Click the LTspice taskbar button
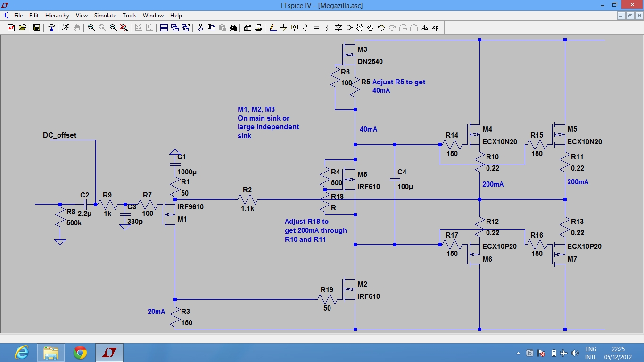Image resolution: width=644 pixels, height=362 pixels. click(109, 352)
